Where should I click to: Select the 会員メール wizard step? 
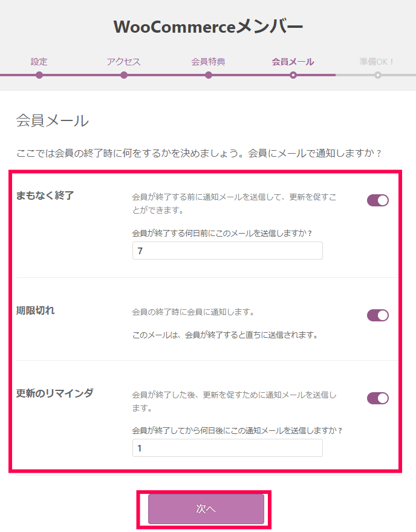coord(293,62)
